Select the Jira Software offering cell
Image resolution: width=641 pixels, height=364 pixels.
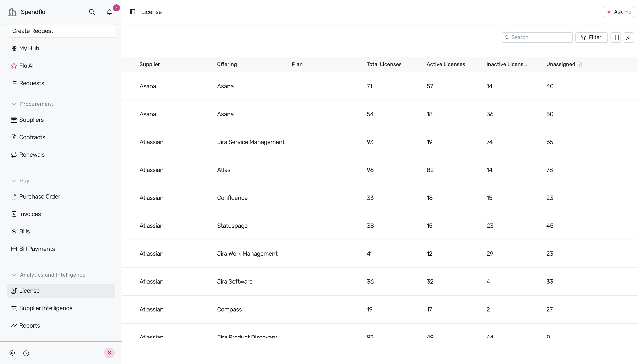click(235, 281)
